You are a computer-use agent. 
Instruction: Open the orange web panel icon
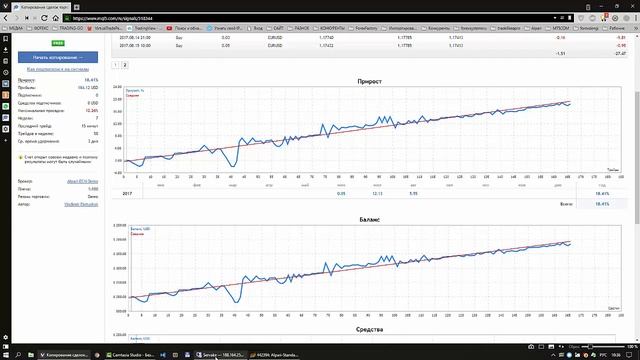pyautogui.click(x=6, y=95)
